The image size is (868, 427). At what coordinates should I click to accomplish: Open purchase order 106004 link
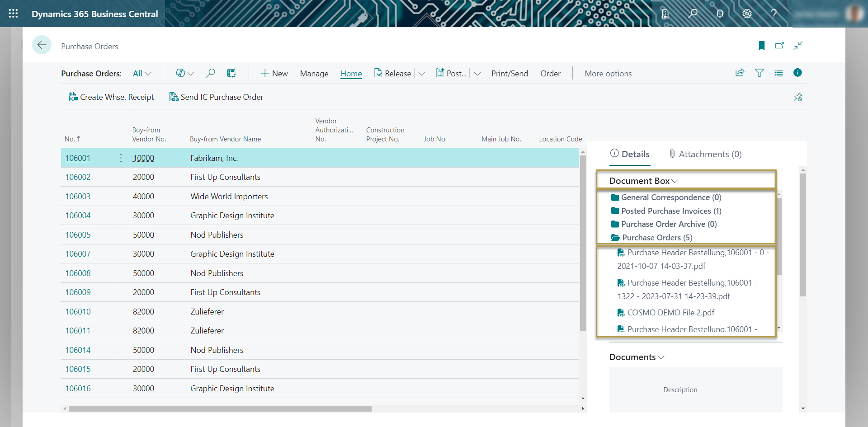pyautogui.click(x=78, y=216)
